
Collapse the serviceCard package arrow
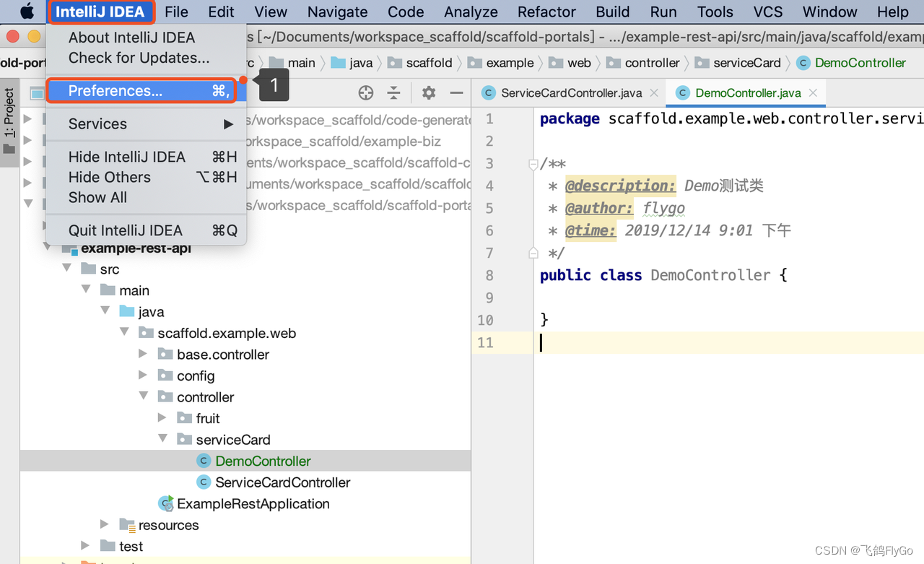[162, 438]
